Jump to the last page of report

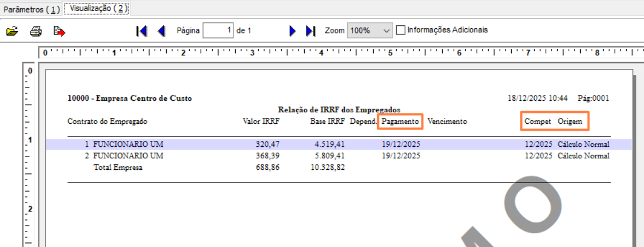310,31
